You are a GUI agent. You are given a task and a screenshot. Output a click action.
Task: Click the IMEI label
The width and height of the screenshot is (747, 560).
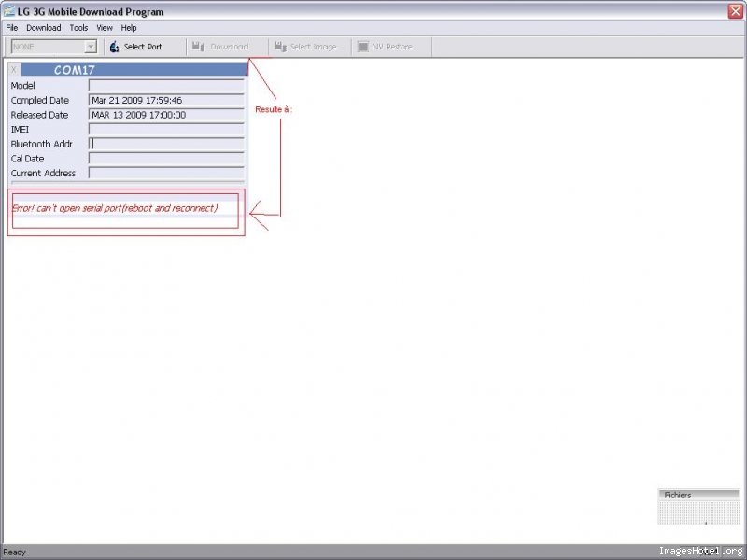coord(20,129)
